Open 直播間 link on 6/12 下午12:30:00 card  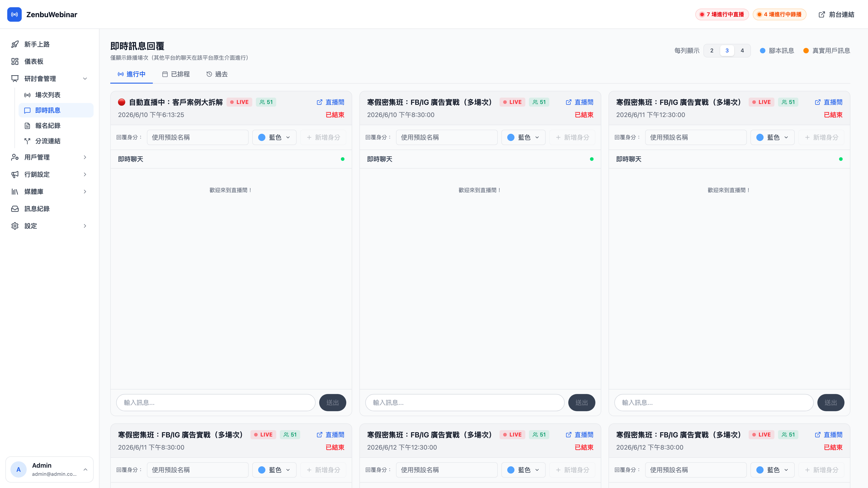[x=580, y=435]
